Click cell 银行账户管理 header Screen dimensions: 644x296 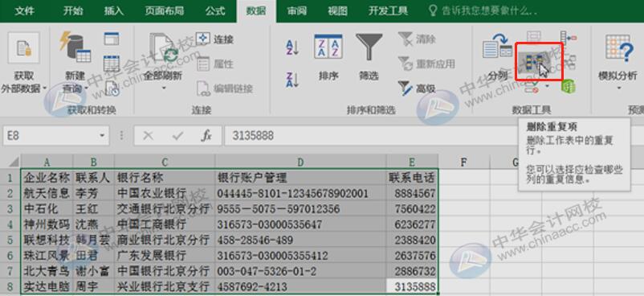coord(300,178)
